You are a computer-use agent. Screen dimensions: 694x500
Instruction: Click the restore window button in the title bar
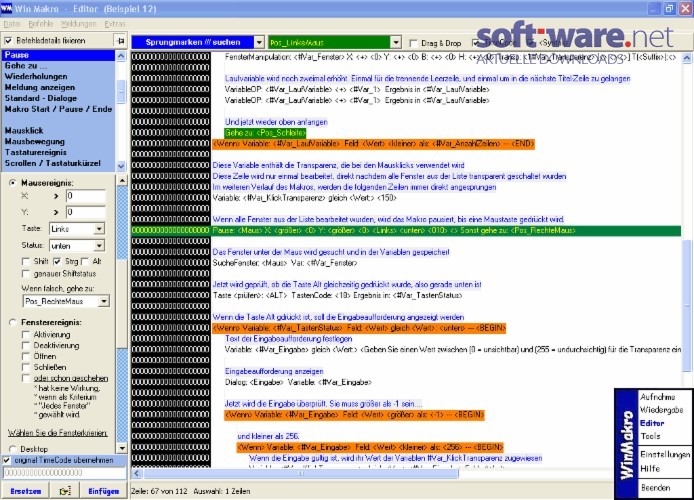pos(669,8)
